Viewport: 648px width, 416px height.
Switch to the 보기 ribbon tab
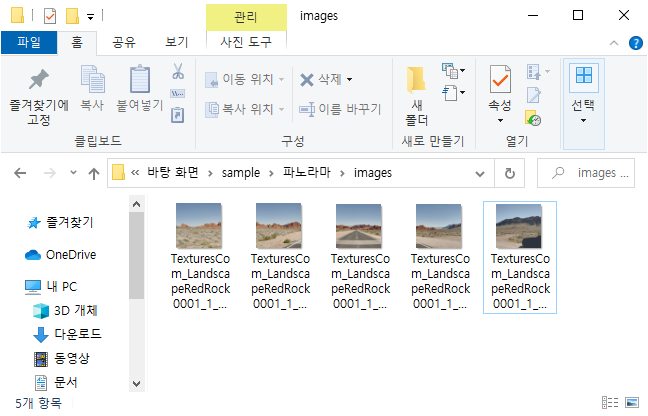(177, 43)
